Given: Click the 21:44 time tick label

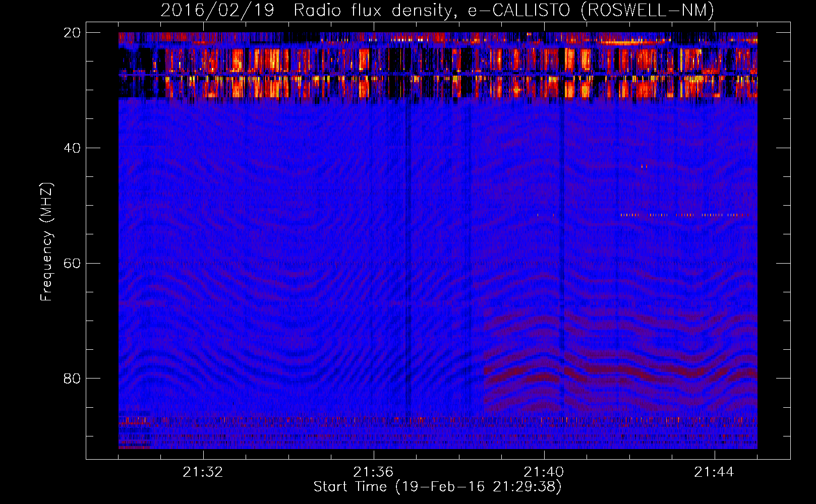Looking at the screenshot, I should [x=714, y=472].
